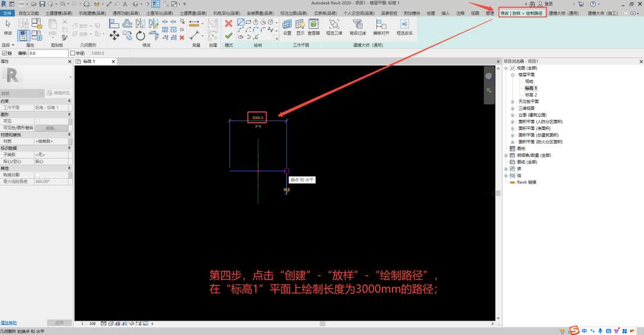644x335 pixels.
Task: Switch to the 管理 ribbon tab
Action: (490, 13)
